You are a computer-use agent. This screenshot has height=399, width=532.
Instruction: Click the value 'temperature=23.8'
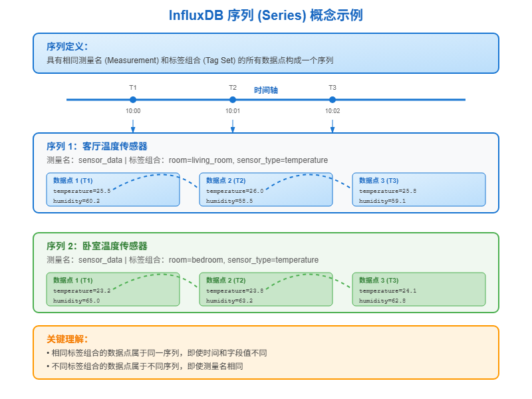point(235,291)
